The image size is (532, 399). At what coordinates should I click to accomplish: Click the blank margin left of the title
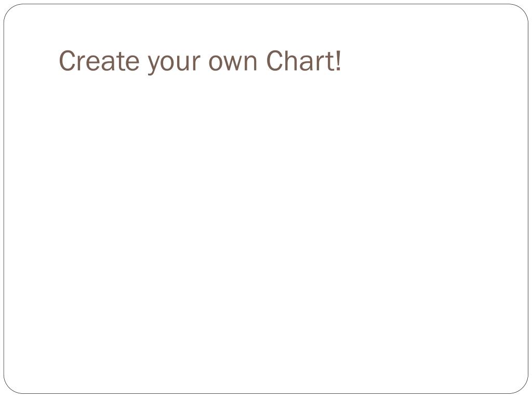[x=31, y=61]
